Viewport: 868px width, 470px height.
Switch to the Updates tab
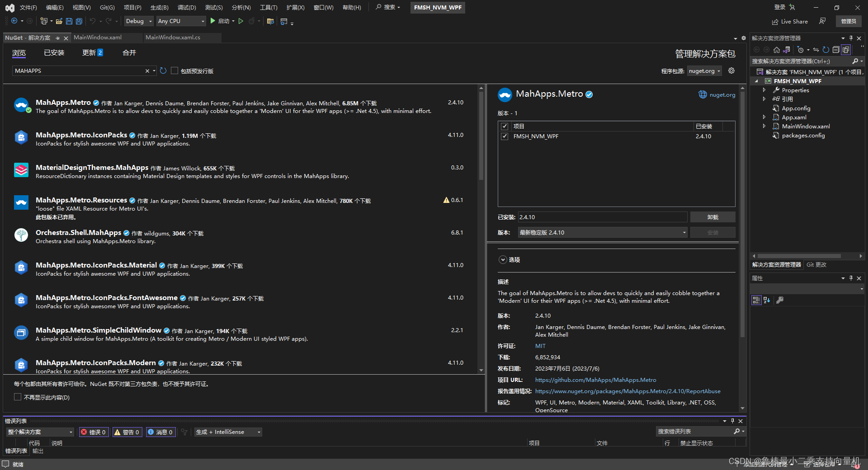coord(92,53)
